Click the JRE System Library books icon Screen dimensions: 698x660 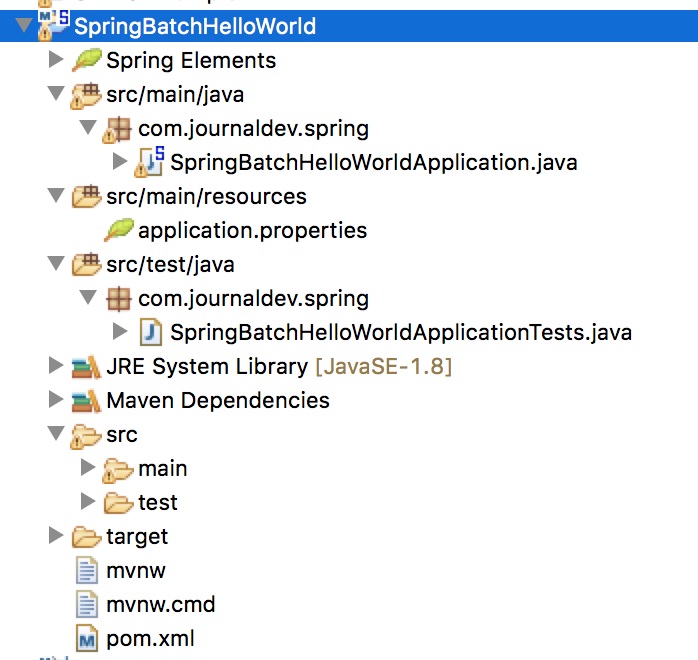click(86, 367)
